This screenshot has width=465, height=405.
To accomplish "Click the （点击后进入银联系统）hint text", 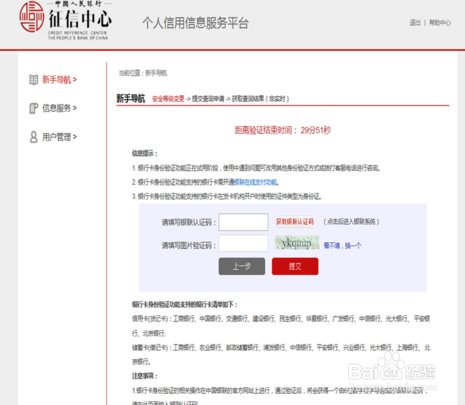I will click(351, 222).
